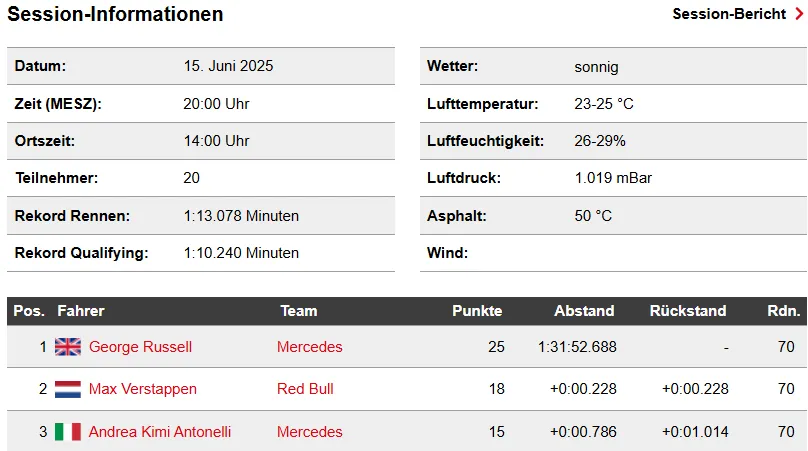This screenshot has width=808, height=451.
Task: Click the Punkte column header
Action: 477,311
